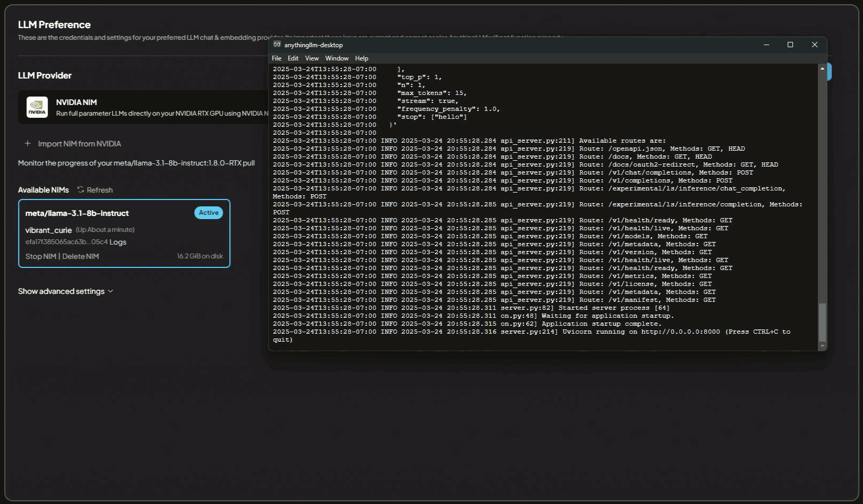Maximize the anythingllm-desktop log window

pos(790,45)
